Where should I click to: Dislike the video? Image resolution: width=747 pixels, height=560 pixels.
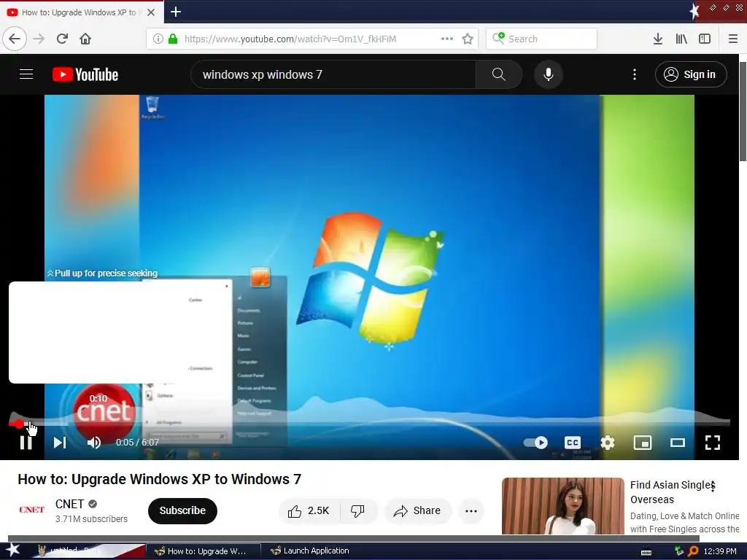tap(357, 510)
